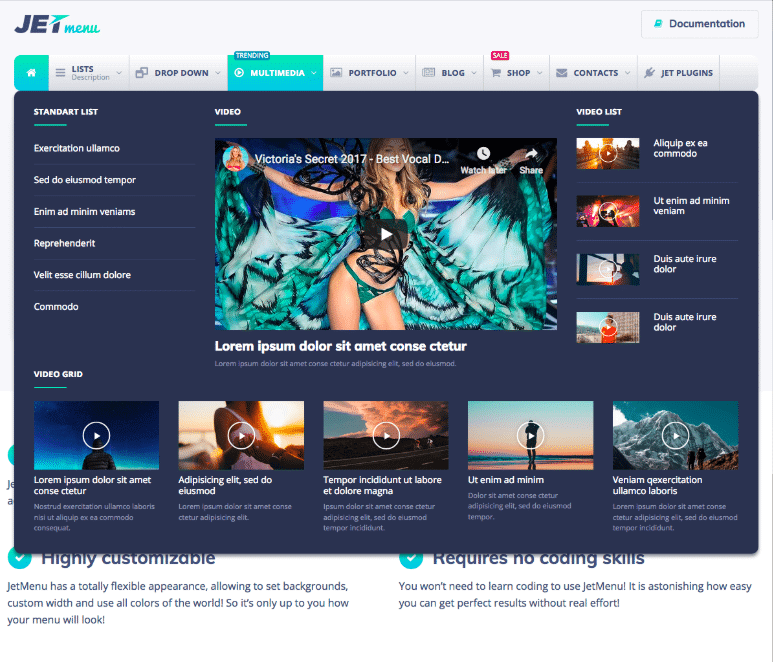Image resolution: width=773 pixels, height=662 pixels.
Task: Click the Share arrow on the video
Action: tap(531, 153)
